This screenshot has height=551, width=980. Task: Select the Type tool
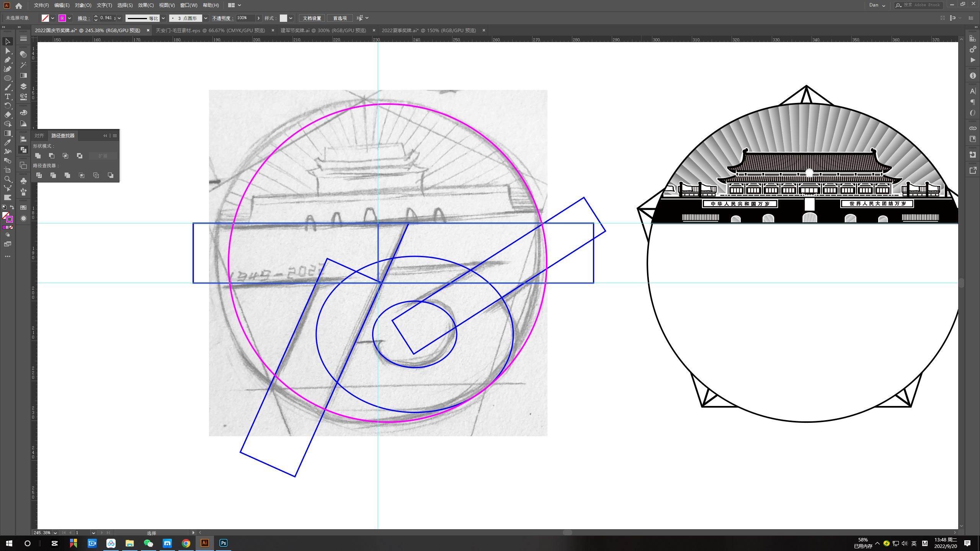click(7, 96)
